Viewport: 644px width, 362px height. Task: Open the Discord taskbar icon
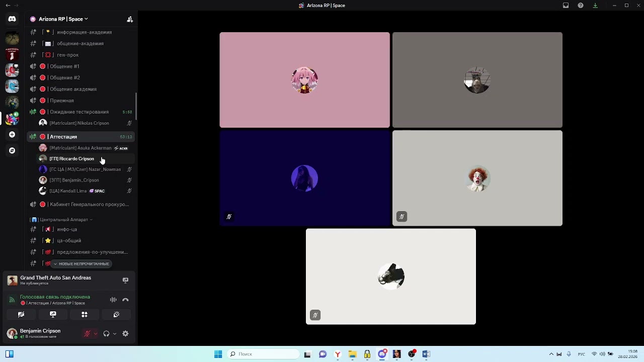[382, 354]
